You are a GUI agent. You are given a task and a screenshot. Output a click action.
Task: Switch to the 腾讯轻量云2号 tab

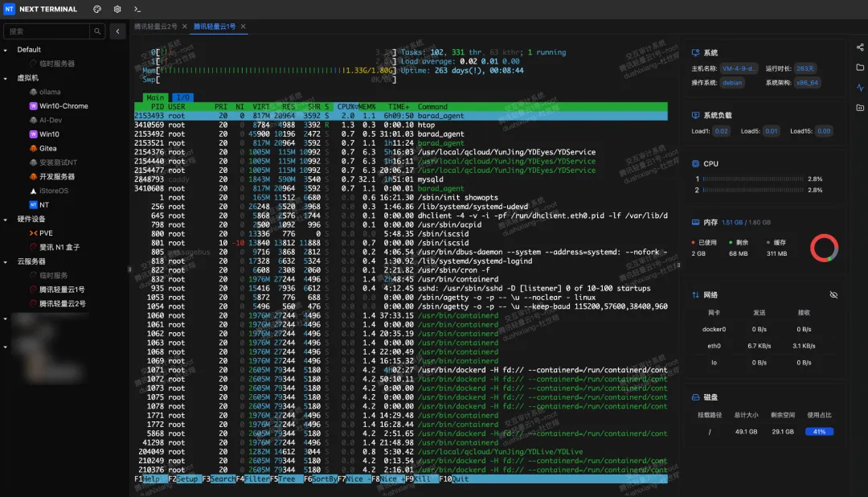click(x=156, y=27)
